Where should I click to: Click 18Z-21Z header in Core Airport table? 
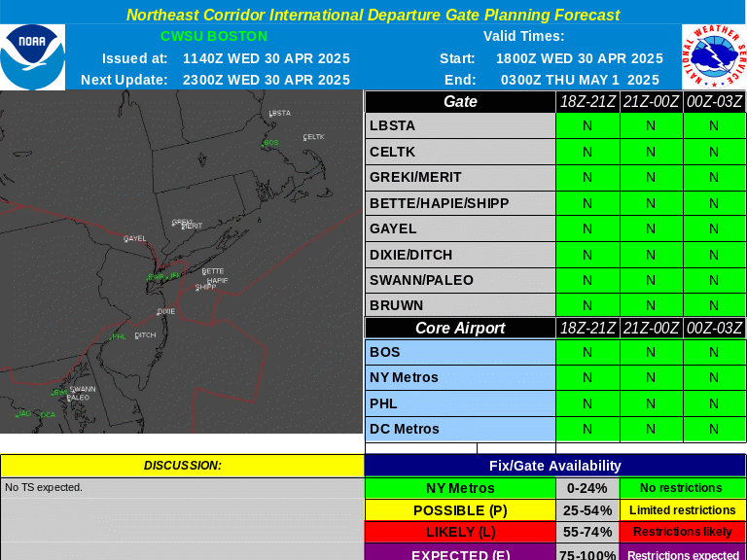(587, 328)
